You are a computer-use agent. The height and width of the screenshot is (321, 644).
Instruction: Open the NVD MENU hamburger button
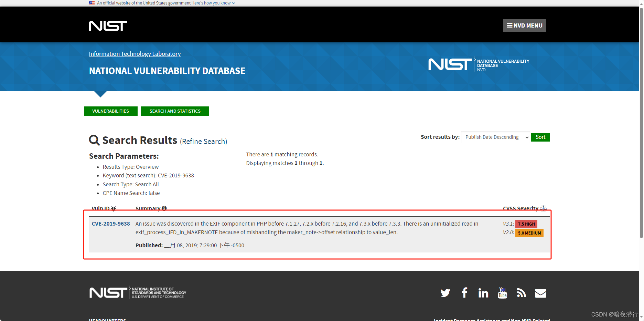[524, 25]
